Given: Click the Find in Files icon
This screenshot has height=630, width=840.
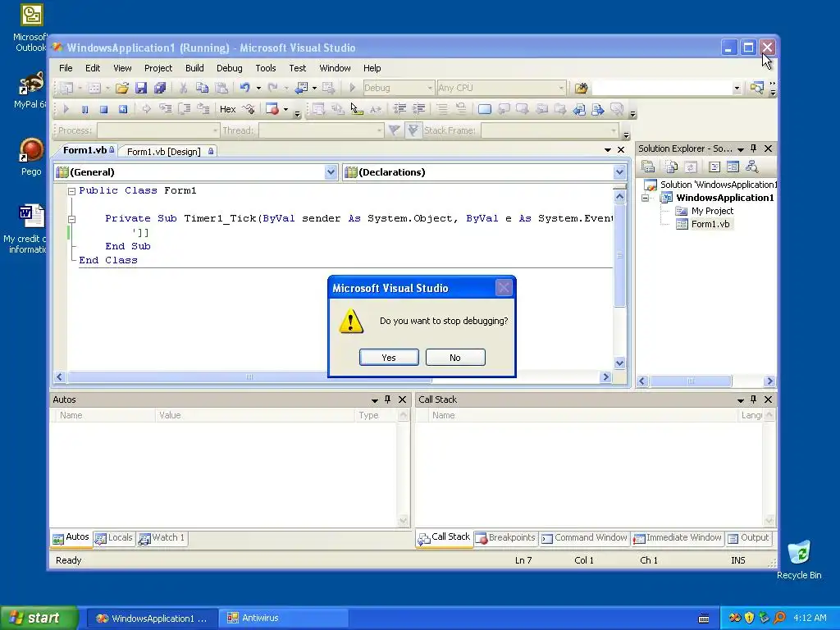Looking at the screenshot, I should (x=581, y=88).
